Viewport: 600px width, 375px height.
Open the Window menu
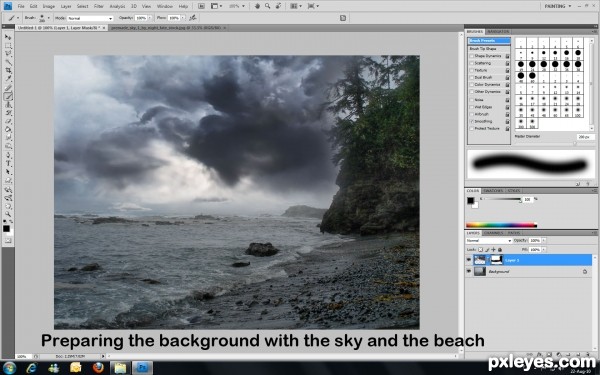(165, 7)
